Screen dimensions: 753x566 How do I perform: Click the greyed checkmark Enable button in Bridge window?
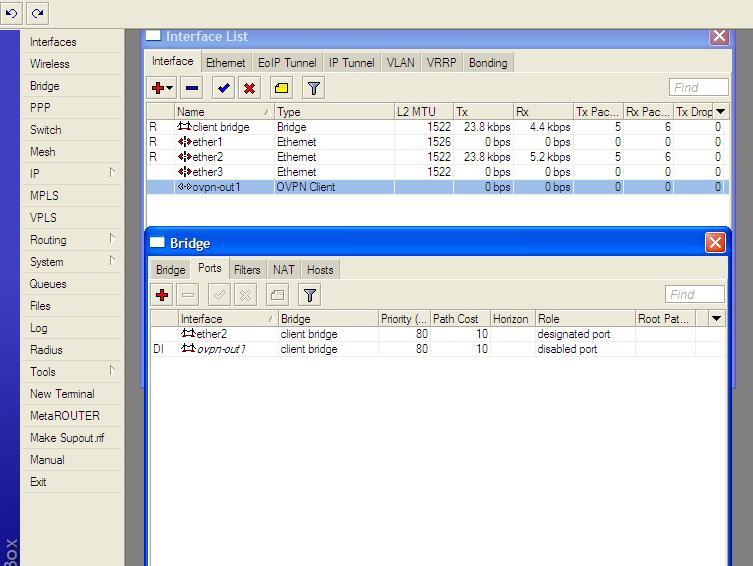tap(219, 295)
